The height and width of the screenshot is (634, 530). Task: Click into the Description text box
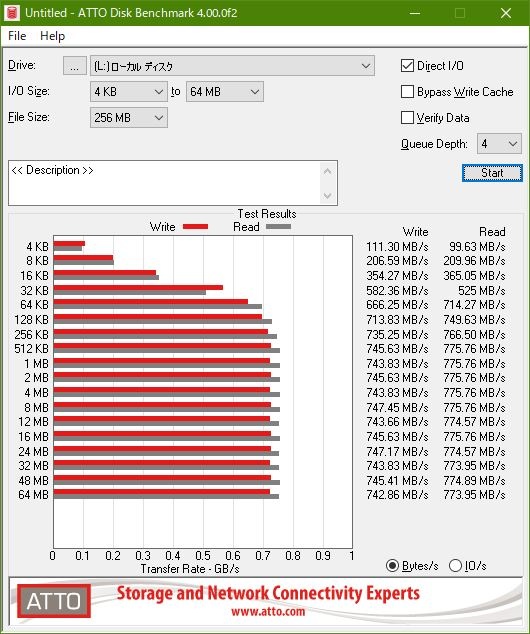tap(164, 183)
